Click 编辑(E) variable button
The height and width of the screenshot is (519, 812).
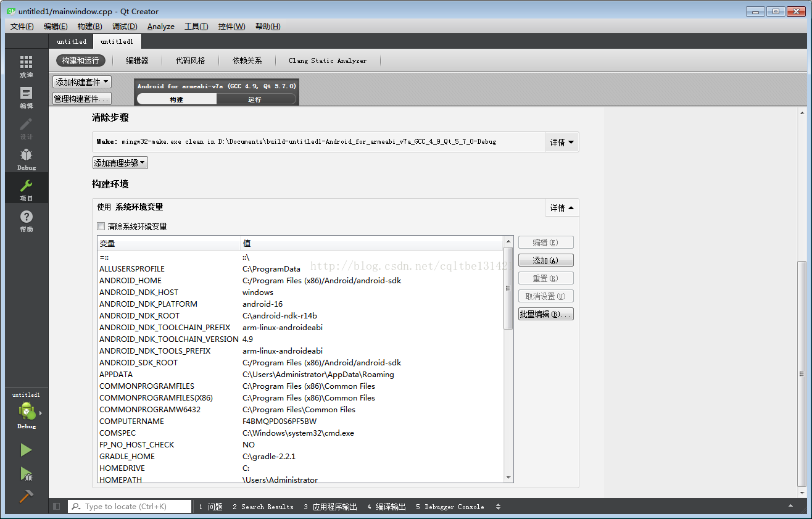546,243
